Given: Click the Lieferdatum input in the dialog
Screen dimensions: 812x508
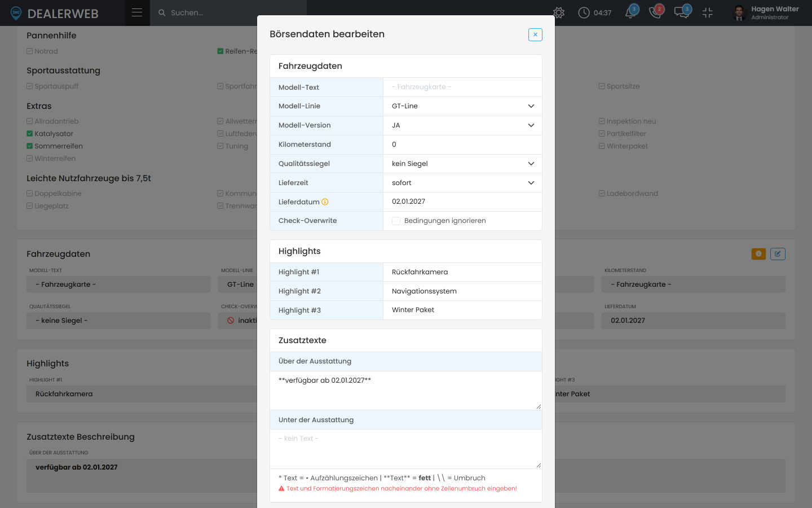Looking at the screenshot, I should 462,202.
